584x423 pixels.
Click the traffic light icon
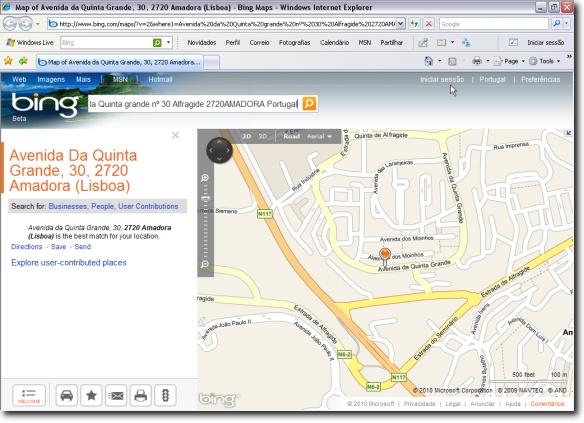pos(165,395)
